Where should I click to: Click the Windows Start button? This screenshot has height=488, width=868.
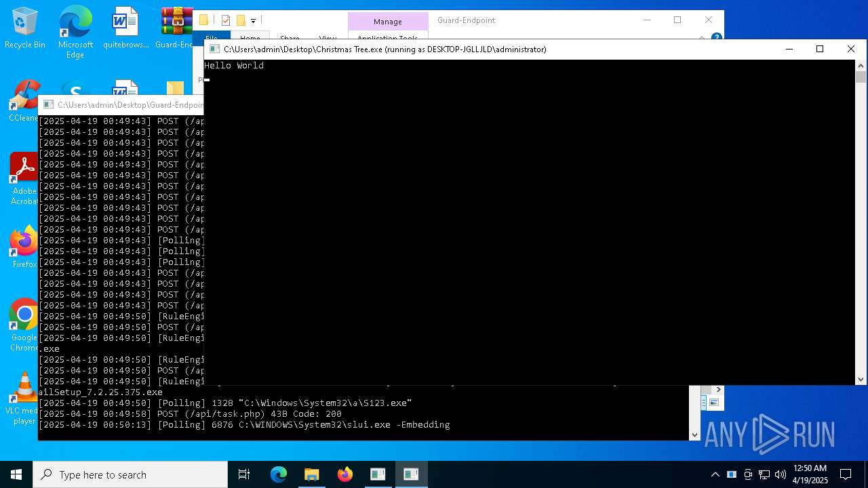(x=16, y=474)
